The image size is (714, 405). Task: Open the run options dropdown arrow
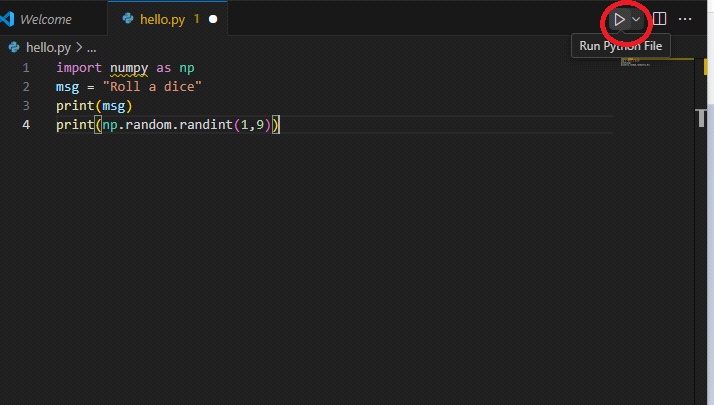click(636, 19)
